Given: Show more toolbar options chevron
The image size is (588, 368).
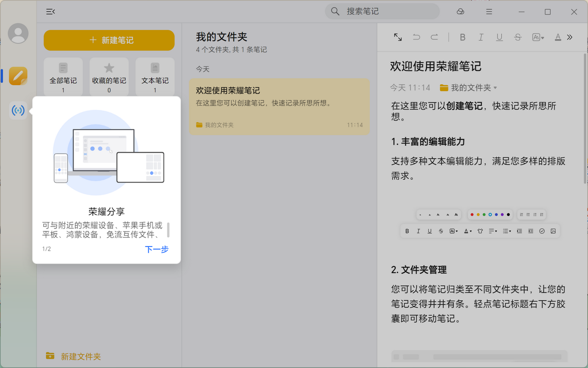Looking at the screenshot, I should point(570,37).
